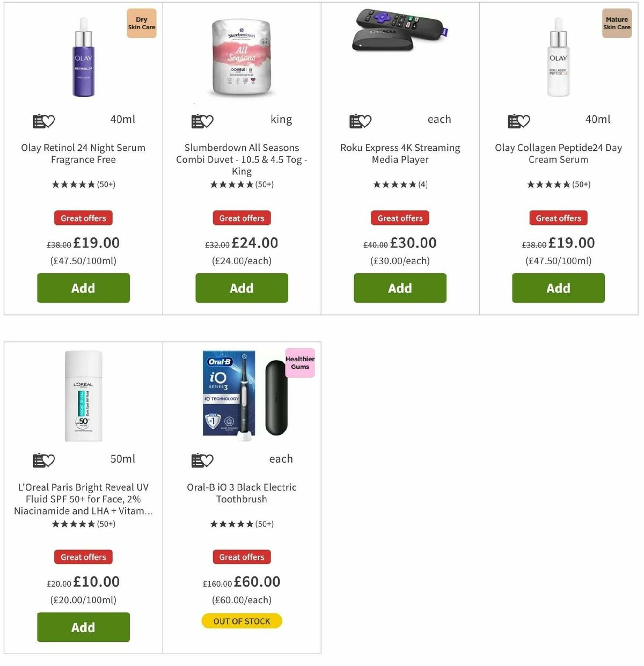Image resolution: width=644 pixels, height=666 pixels.
Task: Click the Mature Skin Care badge
Action: point(616,23)
